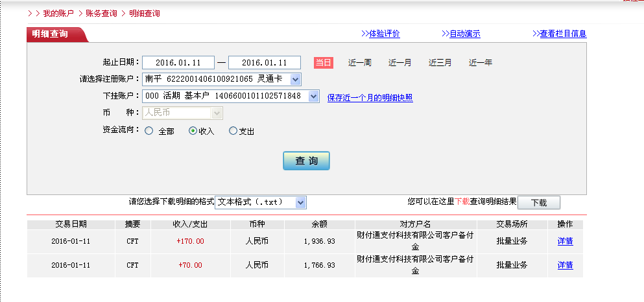Viewport: 644px width, 302px height.
Task: Open the registered account 灵通卡 dropdown
Action: point(295,79)
